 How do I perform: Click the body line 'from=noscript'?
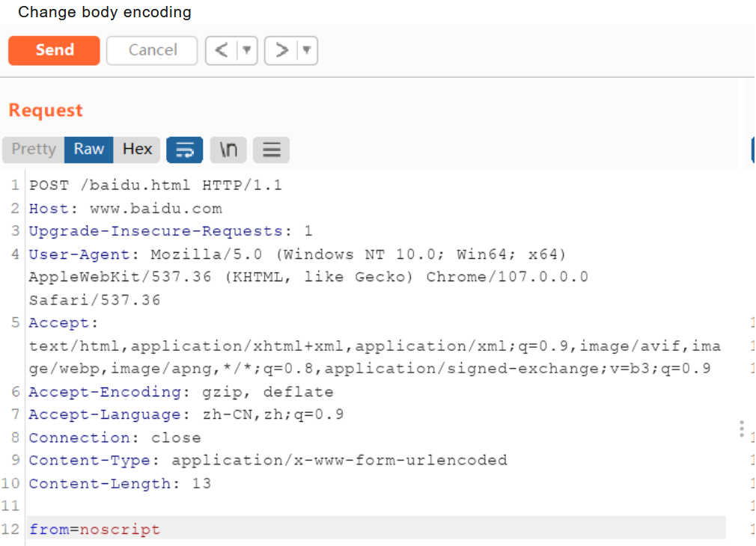click(x=94, y=530)
